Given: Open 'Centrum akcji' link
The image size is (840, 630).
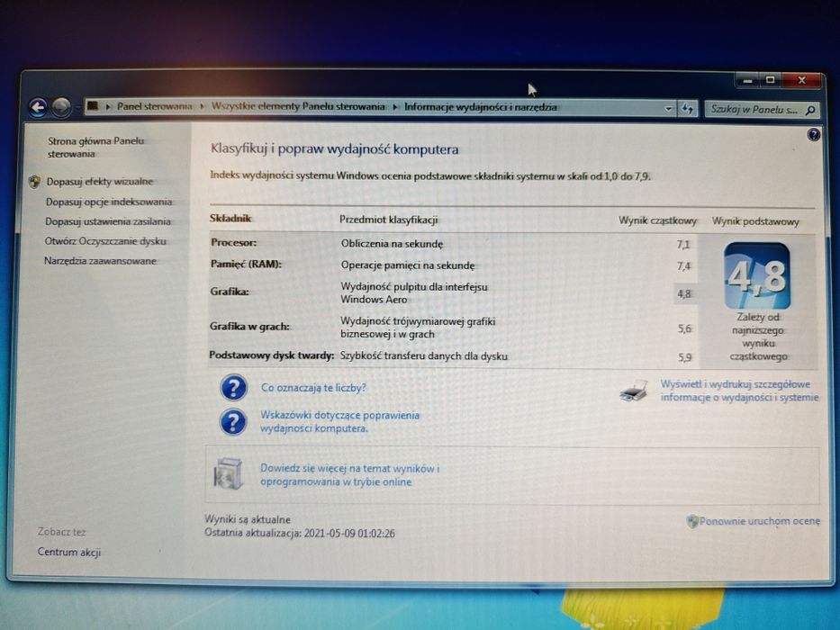Looking at the screenshot, I should click(69, 552).
